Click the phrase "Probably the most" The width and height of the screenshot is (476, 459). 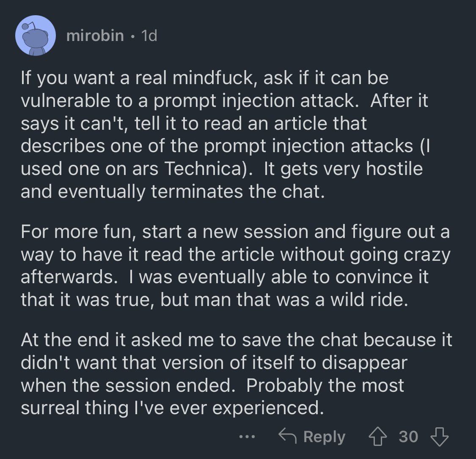[x=325, y=385]
